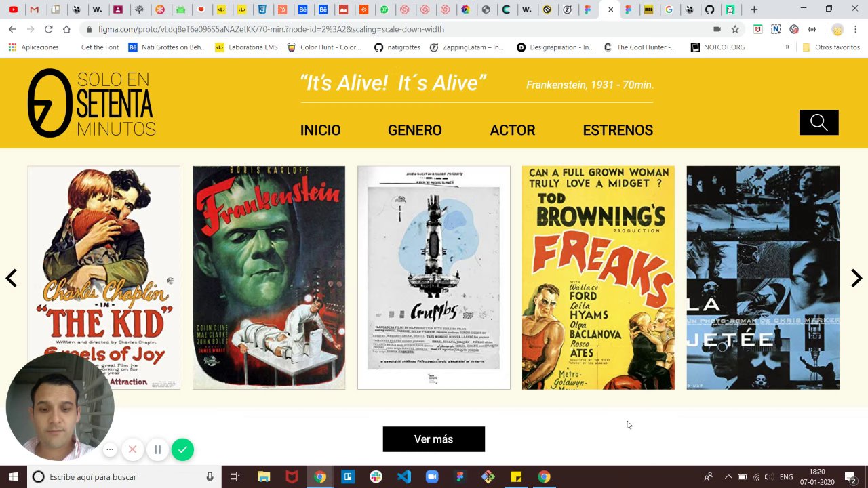
Task: Open the INICIO menu item
Action: (x=321, y=130)
